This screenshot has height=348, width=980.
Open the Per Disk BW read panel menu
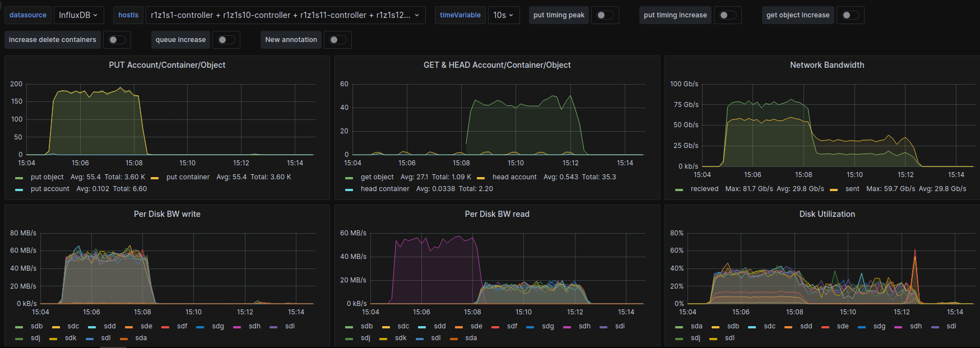click(x=496, y=214)
